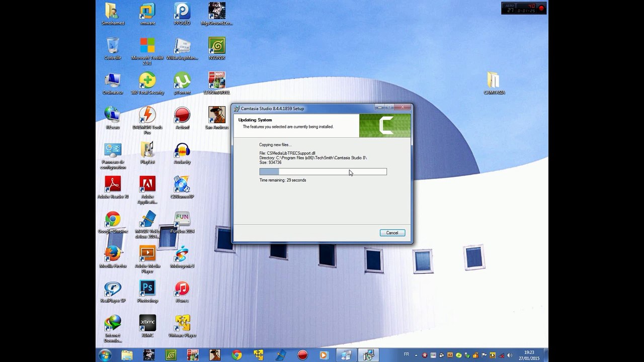
Task: Select the XBMC desktop shortcut
Action: [147, 326]
